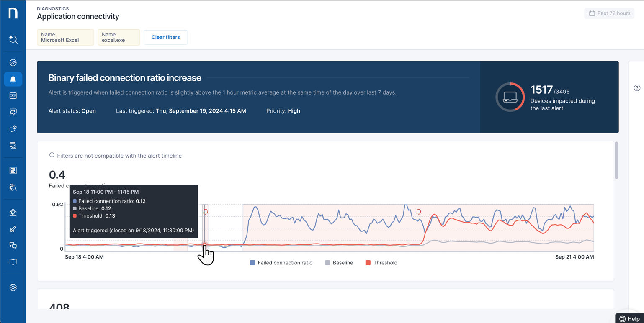Viewport: 644px width, 323px height.
Task: Click the vertical scrollbar beside the chart panel
Action: click(616, 161)
